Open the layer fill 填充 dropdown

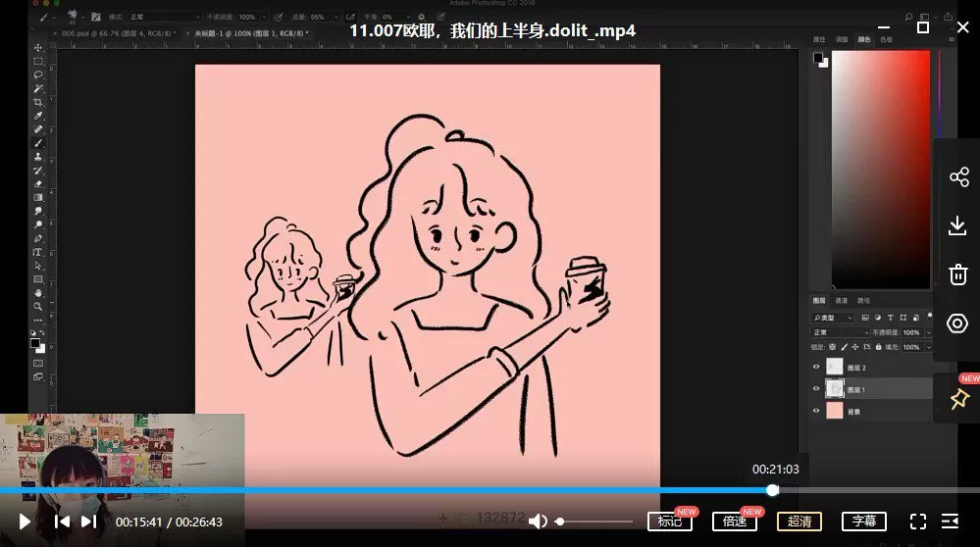click(929, 347)
